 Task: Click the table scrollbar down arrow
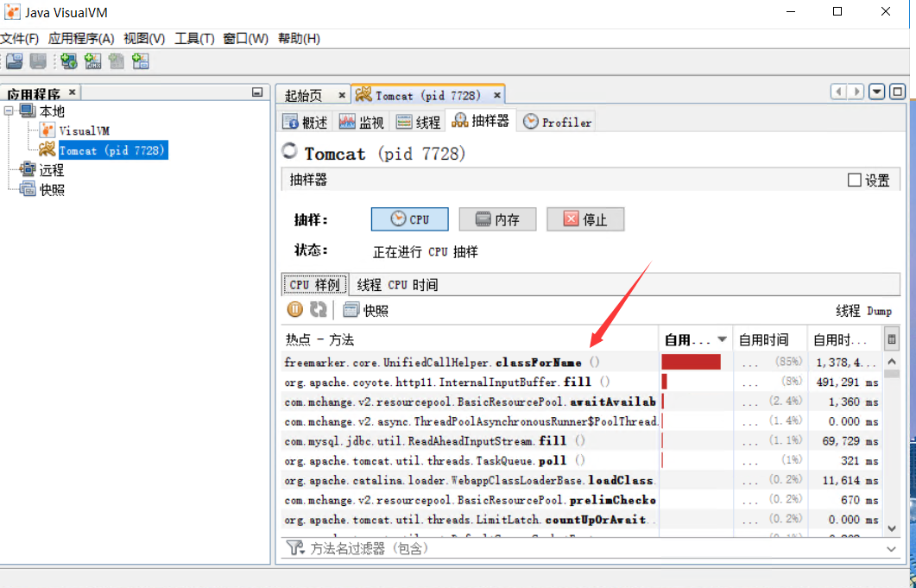point(892,528)
